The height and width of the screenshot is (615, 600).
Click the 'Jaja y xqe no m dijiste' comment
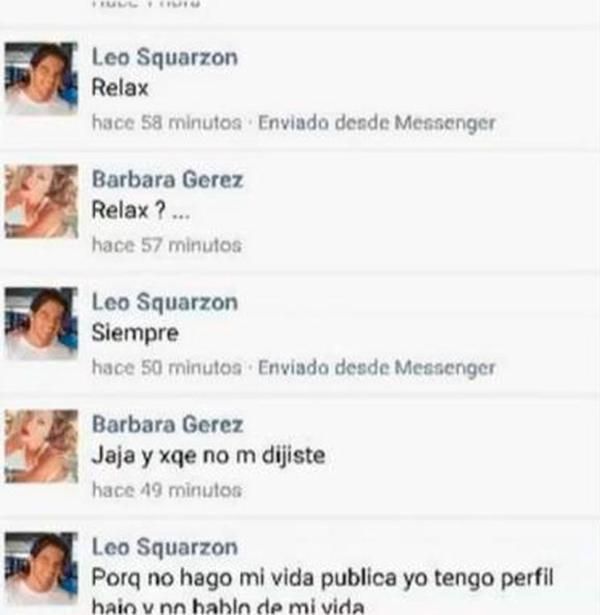click(x=208, y=456)
